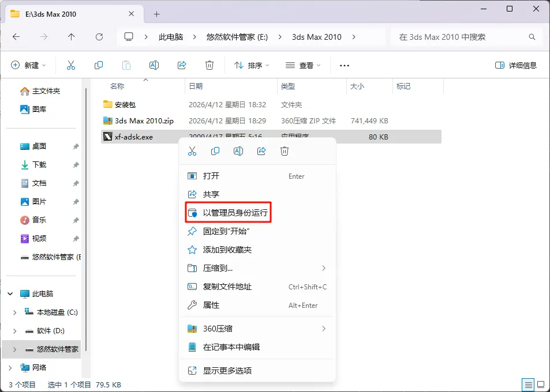Toggle the 详细信息 details pane
Screen dimensions: 550x392
coord(515,65)
